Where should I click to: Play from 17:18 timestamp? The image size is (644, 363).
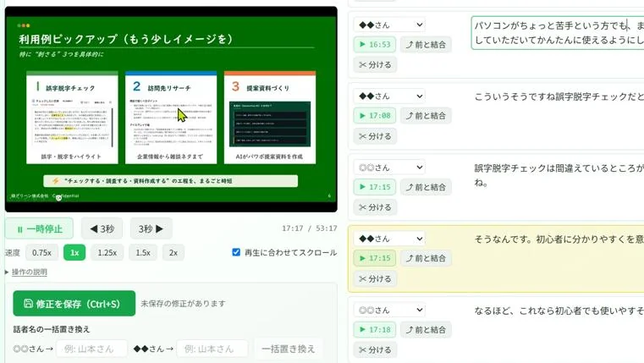point(375,329)
